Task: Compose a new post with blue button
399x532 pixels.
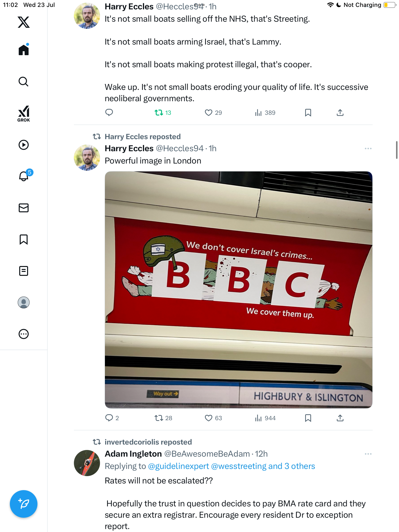Action: 24,504
